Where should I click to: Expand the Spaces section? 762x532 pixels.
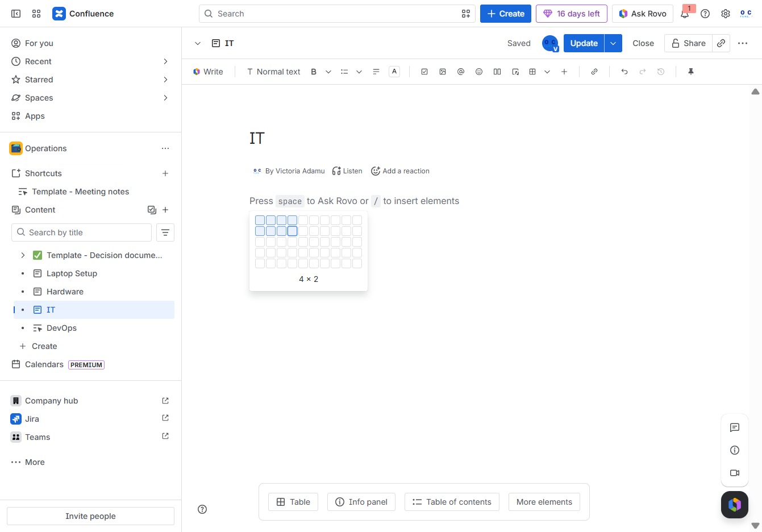(x=165, y=98)
